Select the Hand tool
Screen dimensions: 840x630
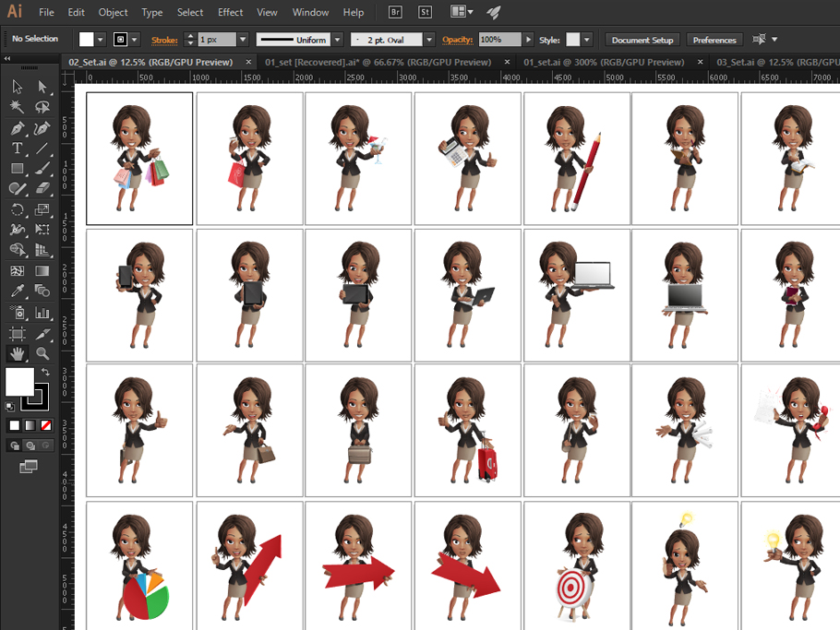coord(17,353)
